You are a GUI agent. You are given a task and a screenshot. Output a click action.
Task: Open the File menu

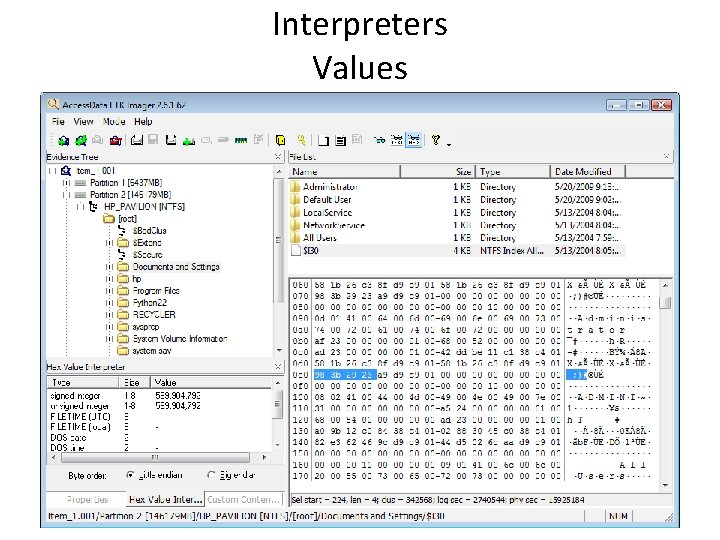[58, 122]
